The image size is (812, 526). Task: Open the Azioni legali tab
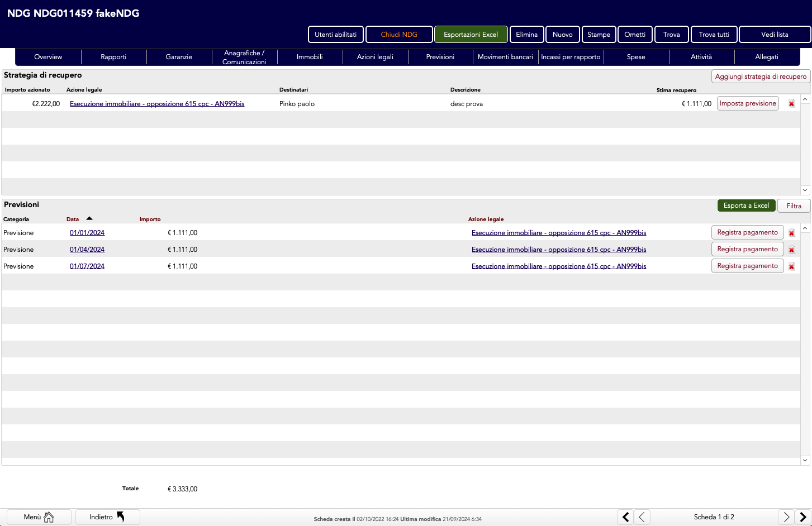point(375,57)
